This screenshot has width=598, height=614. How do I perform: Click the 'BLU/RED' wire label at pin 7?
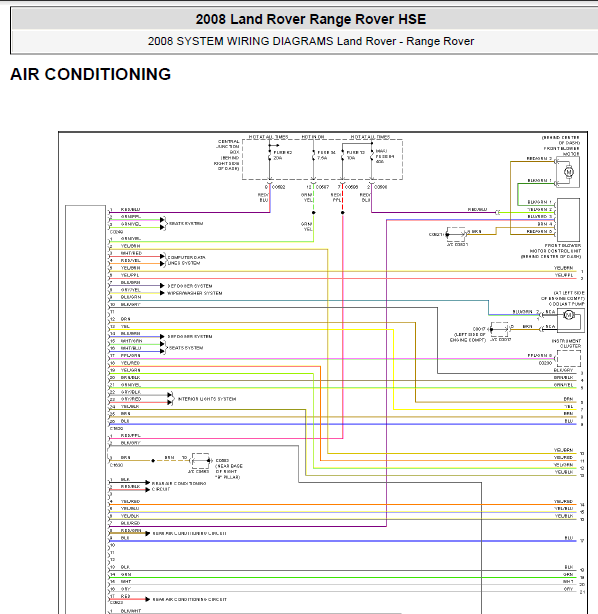pos(130,523)
